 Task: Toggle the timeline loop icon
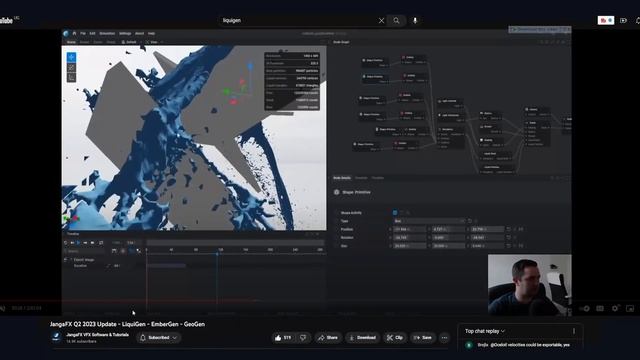[100, 243]
